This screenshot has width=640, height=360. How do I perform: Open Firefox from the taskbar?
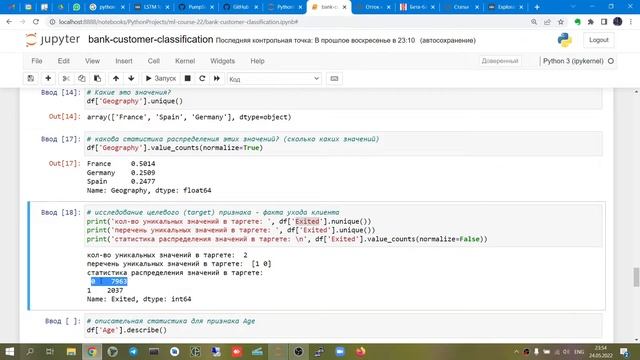[x=360, y=351]
